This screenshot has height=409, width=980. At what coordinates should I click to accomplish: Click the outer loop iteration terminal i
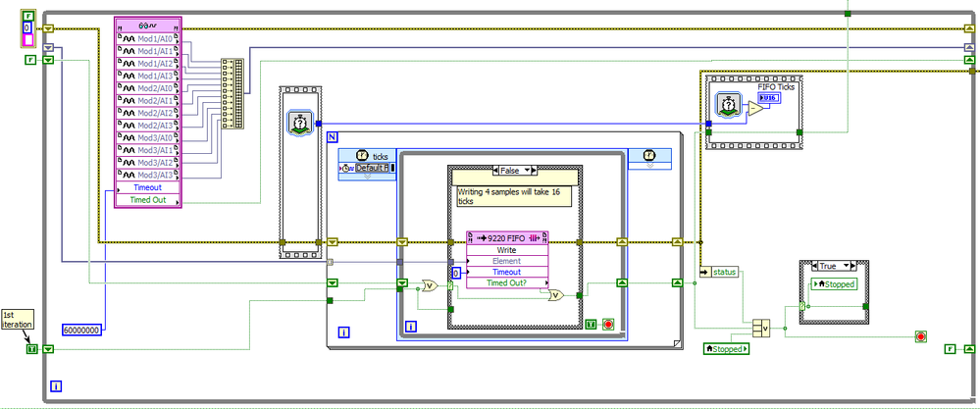click(x=57, y=386)
